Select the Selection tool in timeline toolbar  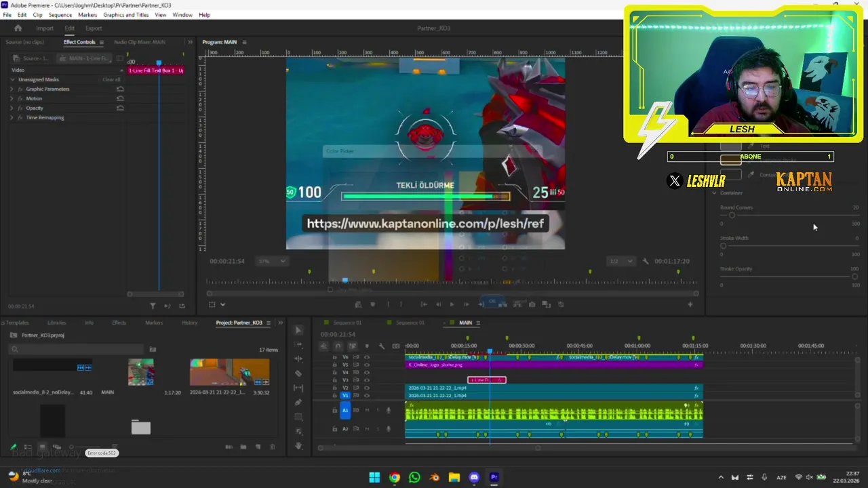[298, 330]
